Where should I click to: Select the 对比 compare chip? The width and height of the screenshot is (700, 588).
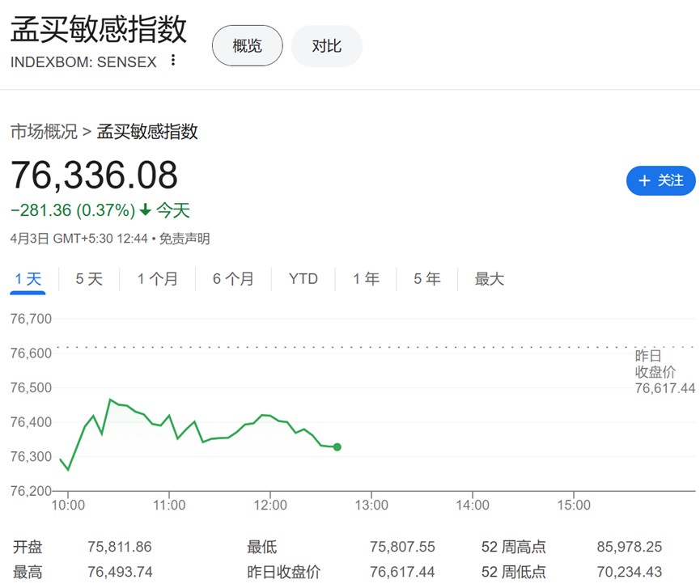coord(327,46)
